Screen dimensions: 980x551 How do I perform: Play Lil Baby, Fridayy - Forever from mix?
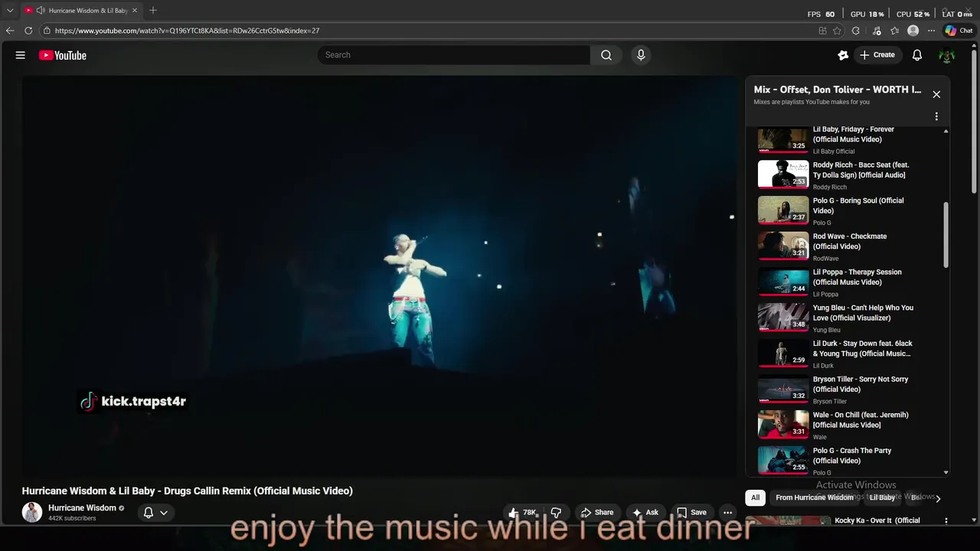[x=850, y=139]
